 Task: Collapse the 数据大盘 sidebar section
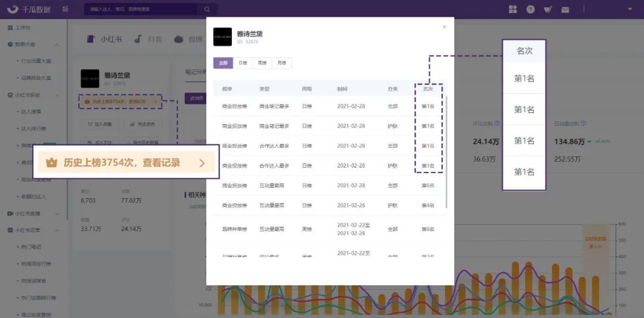pyautogui.click(x=57, y=44)
